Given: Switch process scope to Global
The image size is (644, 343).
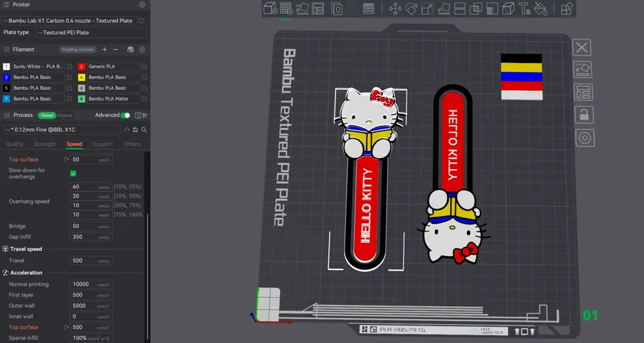Looking at the screenshot, I should coord(47,115).
